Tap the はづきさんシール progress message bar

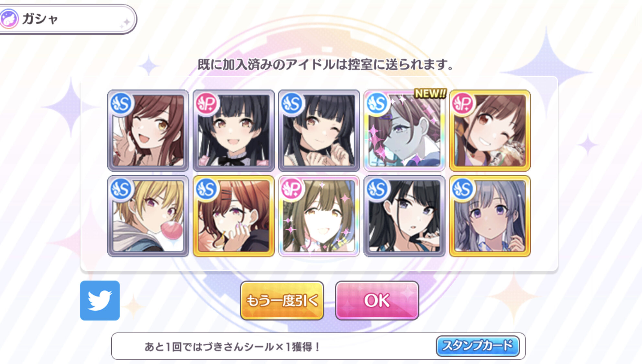coord(318,346)
